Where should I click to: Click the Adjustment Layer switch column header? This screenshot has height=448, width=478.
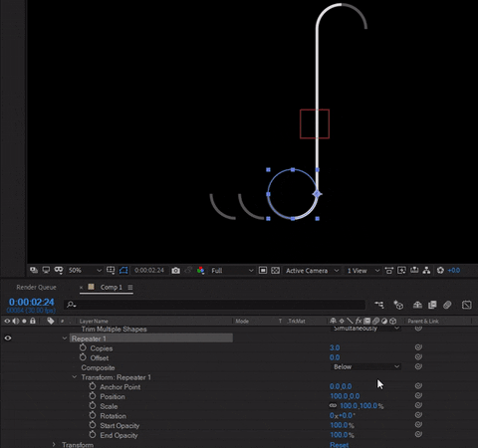click(384, 321)
